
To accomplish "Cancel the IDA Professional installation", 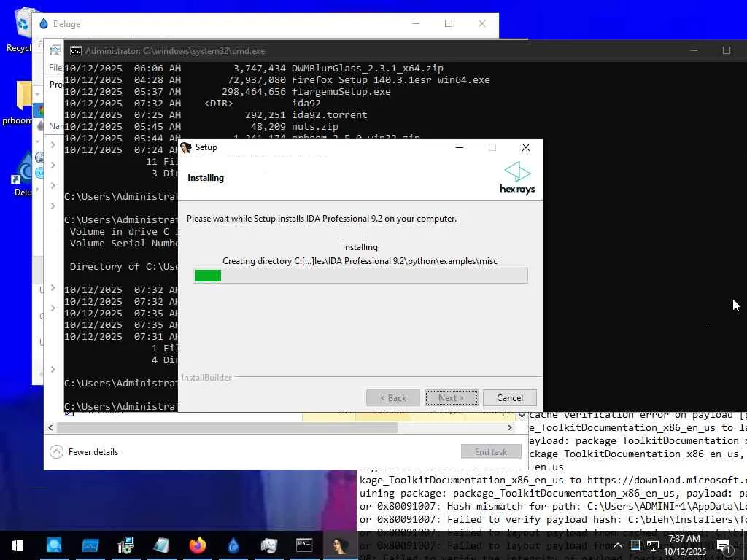I will 509,397.
